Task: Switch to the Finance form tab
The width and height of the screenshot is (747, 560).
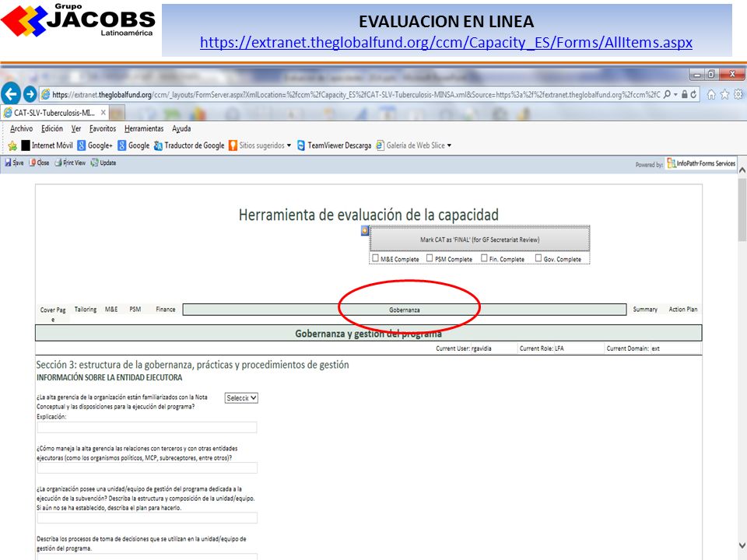Action: [x=165, y=310]
